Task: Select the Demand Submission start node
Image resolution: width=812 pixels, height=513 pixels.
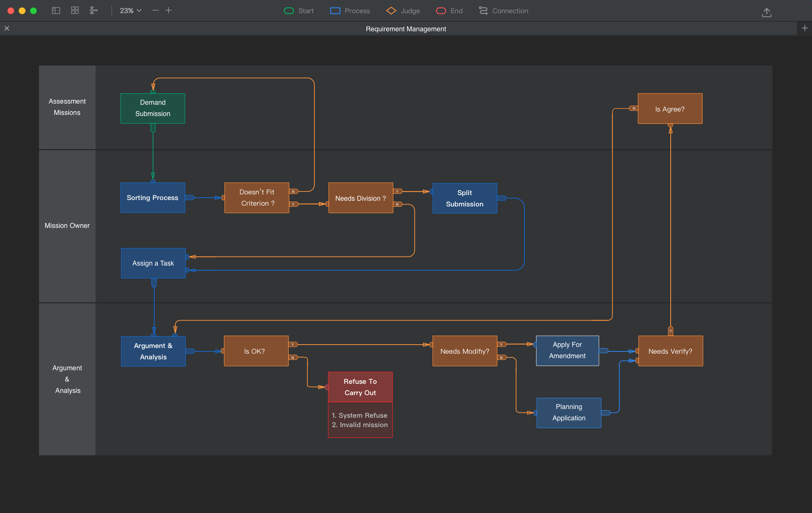Action: 153,108
